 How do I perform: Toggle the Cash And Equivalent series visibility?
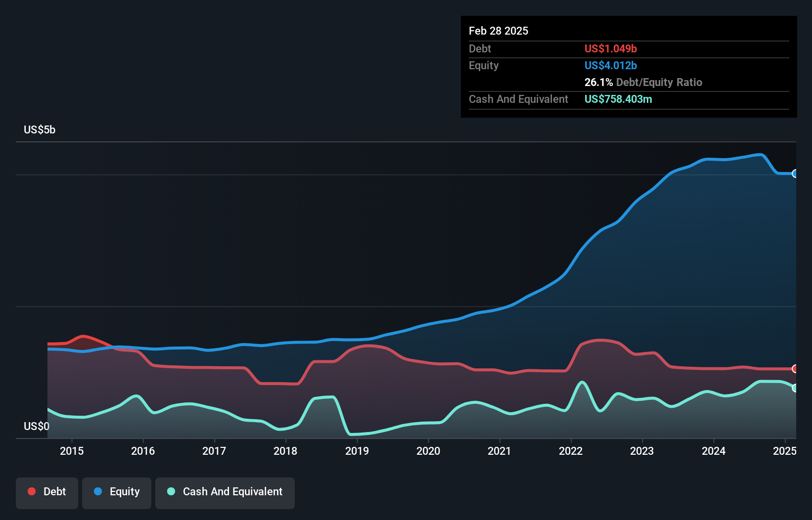[x=225, y=492]
